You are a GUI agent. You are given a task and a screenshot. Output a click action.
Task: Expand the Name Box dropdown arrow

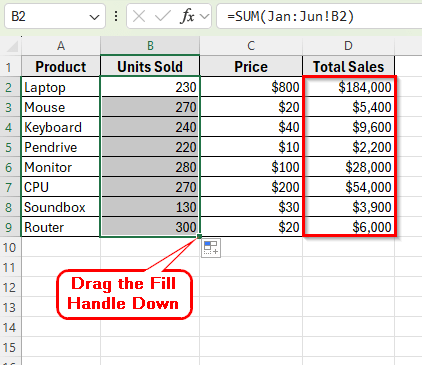[x=95, y=17]
